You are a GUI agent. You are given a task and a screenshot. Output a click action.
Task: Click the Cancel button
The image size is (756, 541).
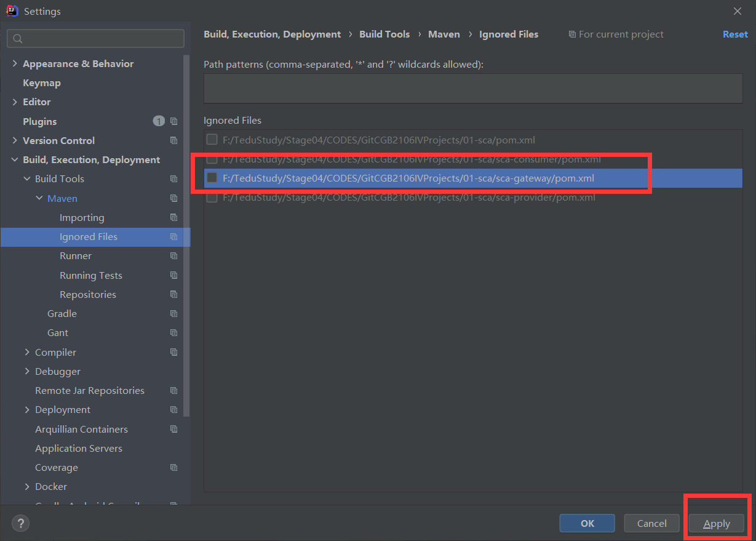[x=652, y=523]
